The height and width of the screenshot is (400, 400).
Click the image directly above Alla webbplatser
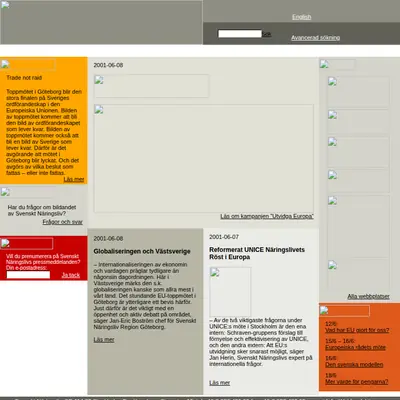358,275
